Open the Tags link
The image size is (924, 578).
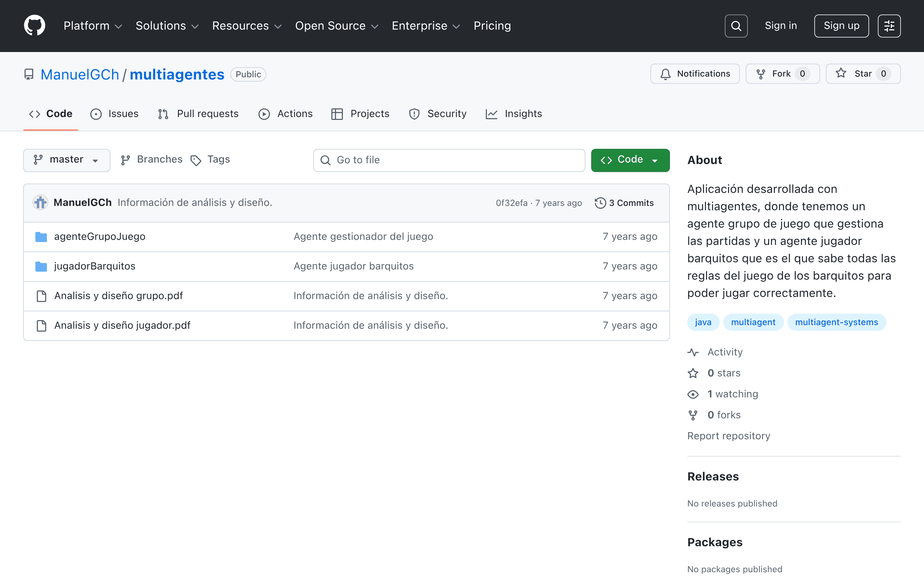click(210, 160)
